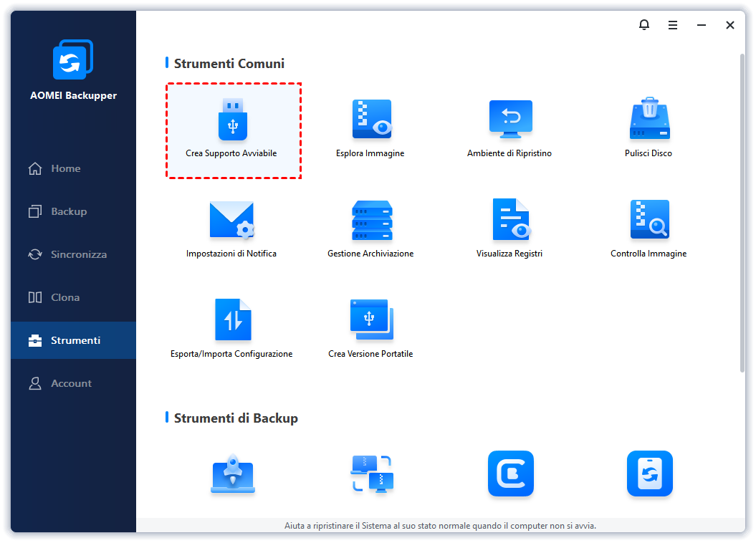Select the Strumenti sidebar item
The height and width of the screenshot is (543, 756).
coord(73,340)
